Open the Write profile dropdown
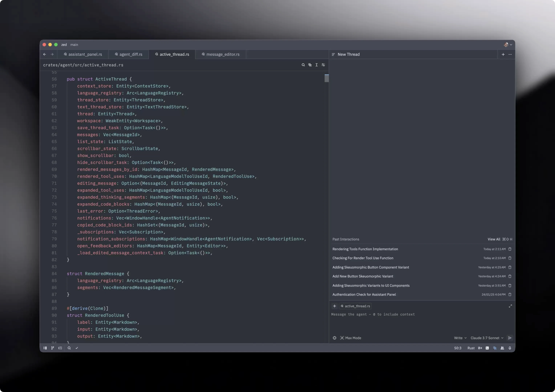 [460, 338]
